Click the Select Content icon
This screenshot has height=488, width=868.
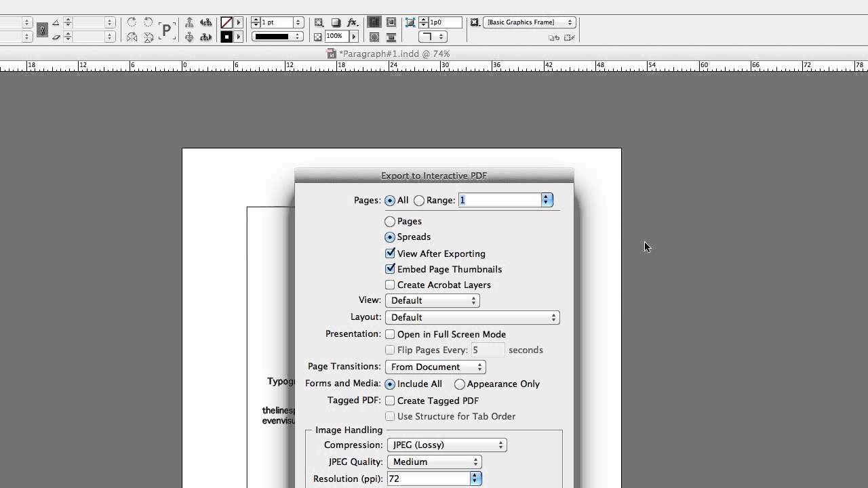pyautogui.click(x=189, y=37)
